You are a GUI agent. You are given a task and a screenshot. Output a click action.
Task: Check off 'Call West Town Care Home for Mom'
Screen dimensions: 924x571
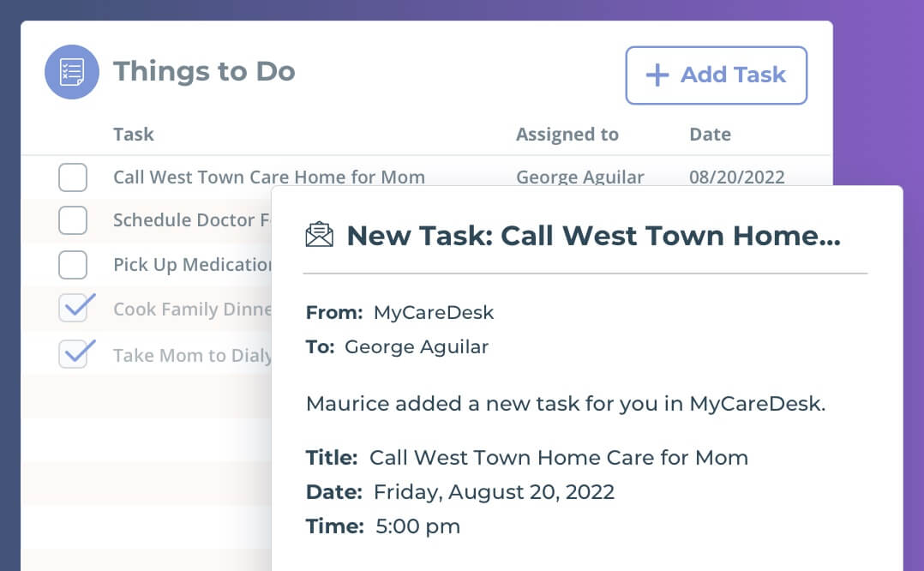[x=73, y=177]
